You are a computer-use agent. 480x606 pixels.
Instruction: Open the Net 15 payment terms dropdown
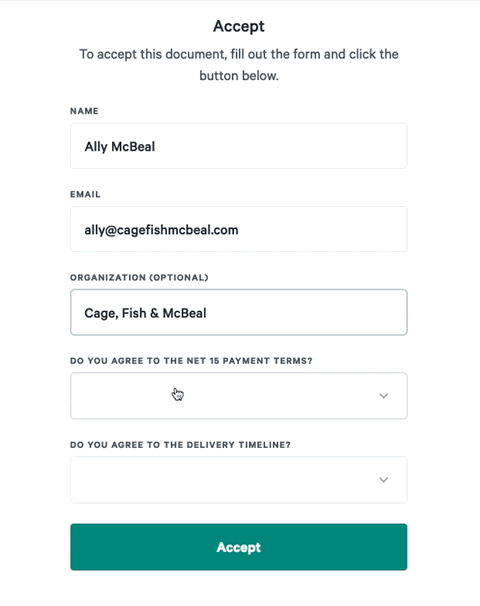point(239,396)
